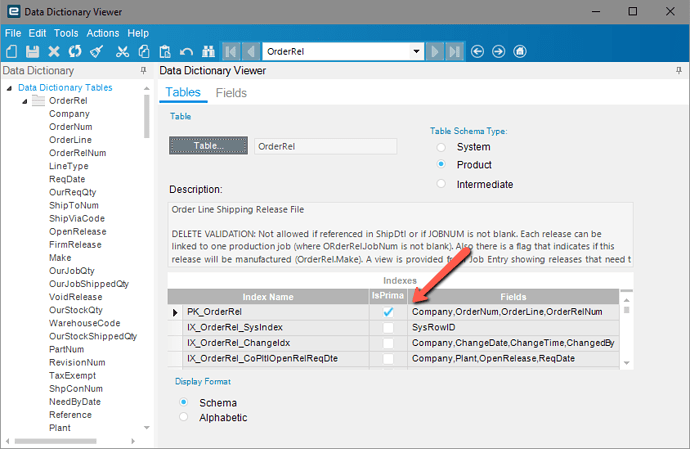Select the NeedByDate tree item
The width and height of the screenshot is (690, 449).
click(x=75, y=401)
